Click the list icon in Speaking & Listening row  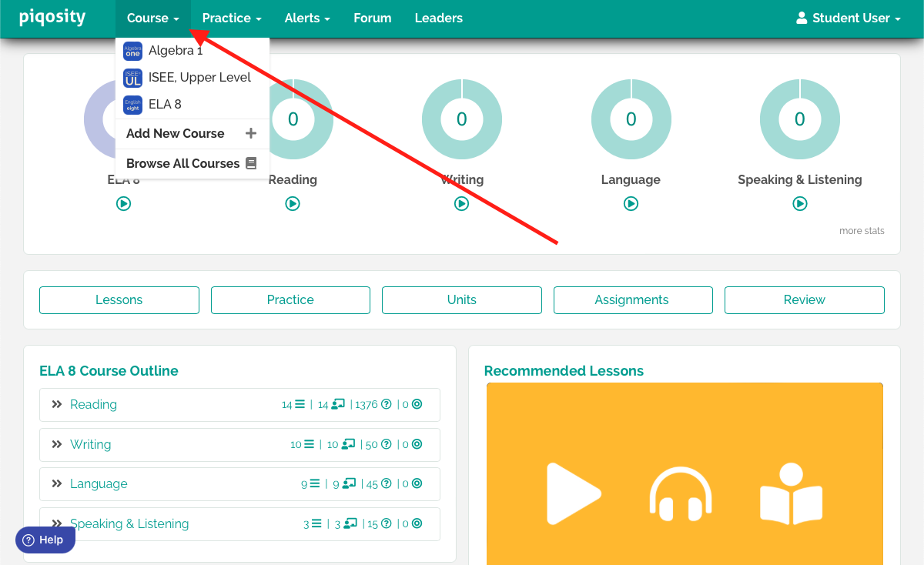point(316,523)
